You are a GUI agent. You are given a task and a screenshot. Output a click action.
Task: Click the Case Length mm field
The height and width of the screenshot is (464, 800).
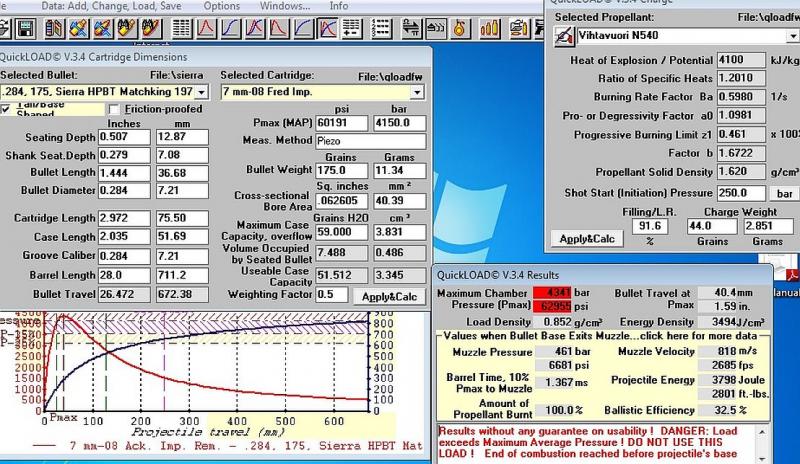(x=182, y=237)
